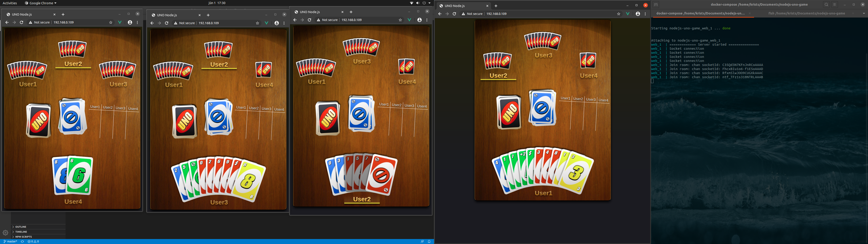Click the VS Code notifications bell

click(429, 242)
